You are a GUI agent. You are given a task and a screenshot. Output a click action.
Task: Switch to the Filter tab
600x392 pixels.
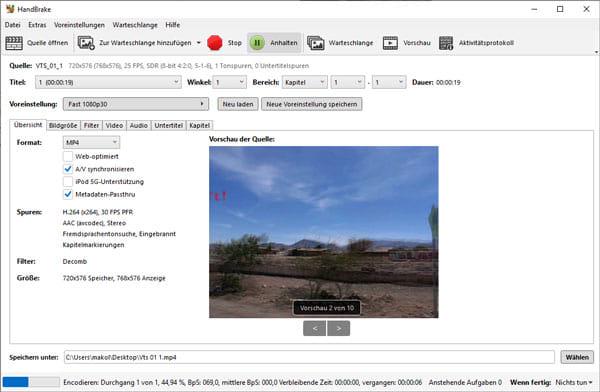click(91, 125)
